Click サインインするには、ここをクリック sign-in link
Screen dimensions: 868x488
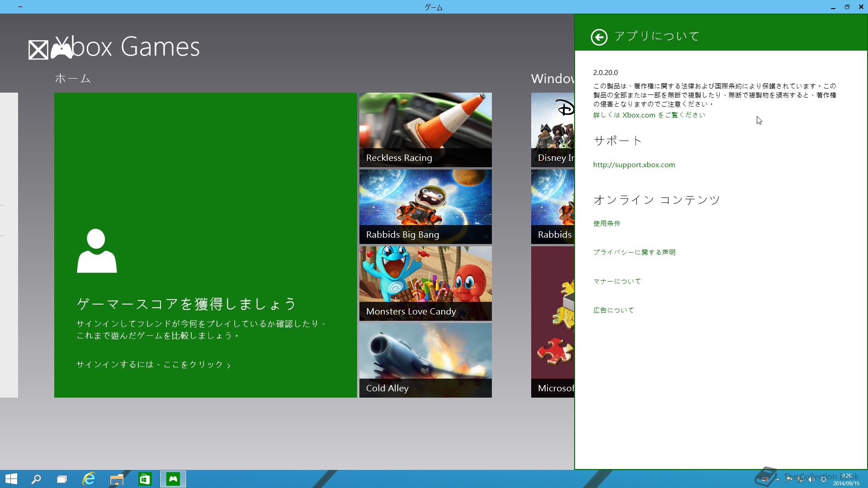[x=153, y=365]
